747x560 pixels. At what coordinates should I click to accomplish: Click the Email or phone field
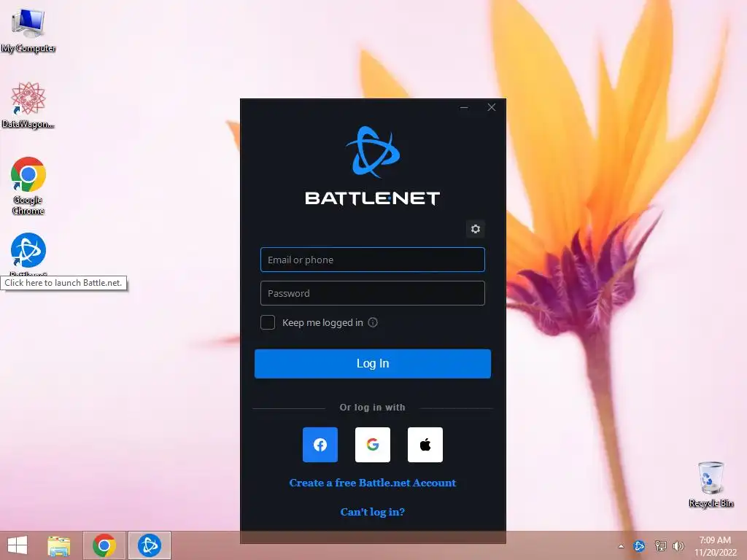[373, 260]
